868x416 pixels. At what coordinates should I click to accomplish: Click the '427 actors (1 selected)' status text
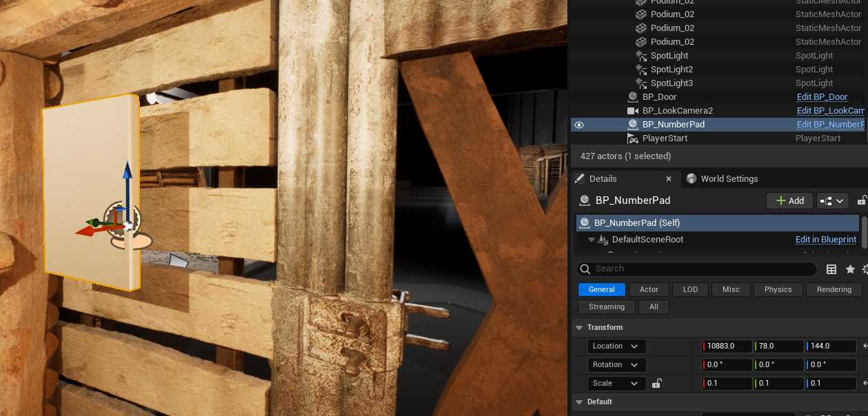click(625, 156)
